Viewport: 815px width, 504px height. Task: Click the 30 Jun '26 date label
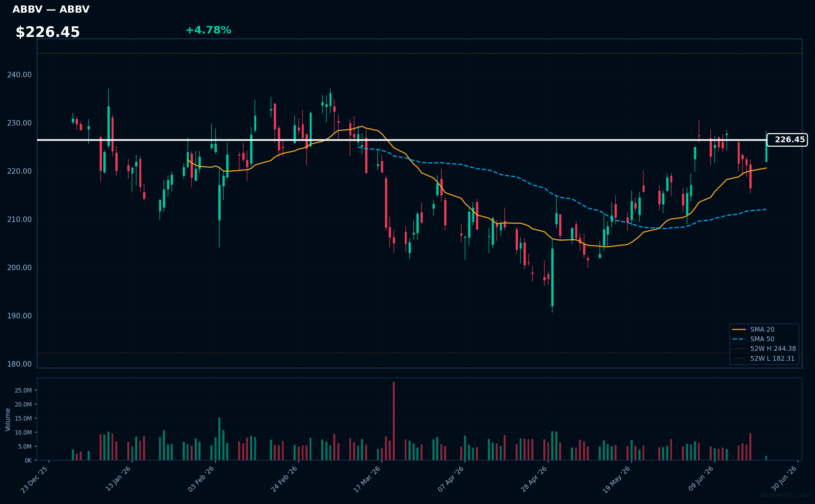pyautogui.click(x=784, y=479)
